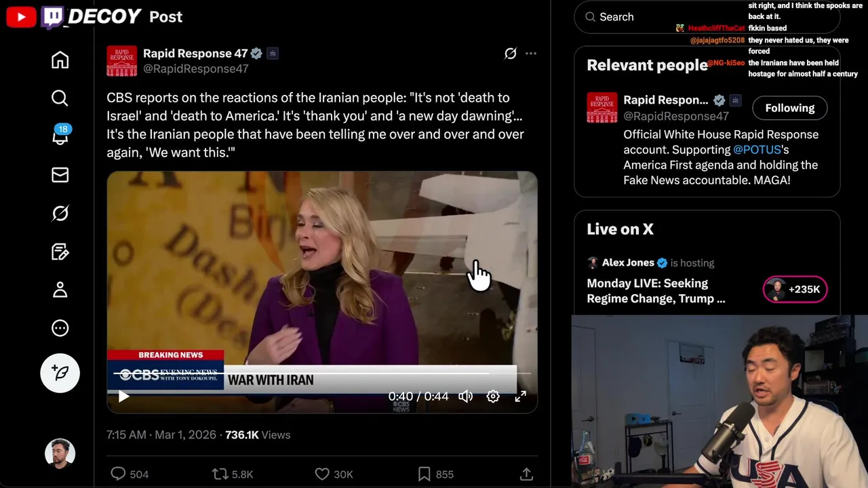This screenshot has width=868, height=488.
Task: Open Monday LIVE: Seeking Regime Change broadcast
Action: click(656, 291)
